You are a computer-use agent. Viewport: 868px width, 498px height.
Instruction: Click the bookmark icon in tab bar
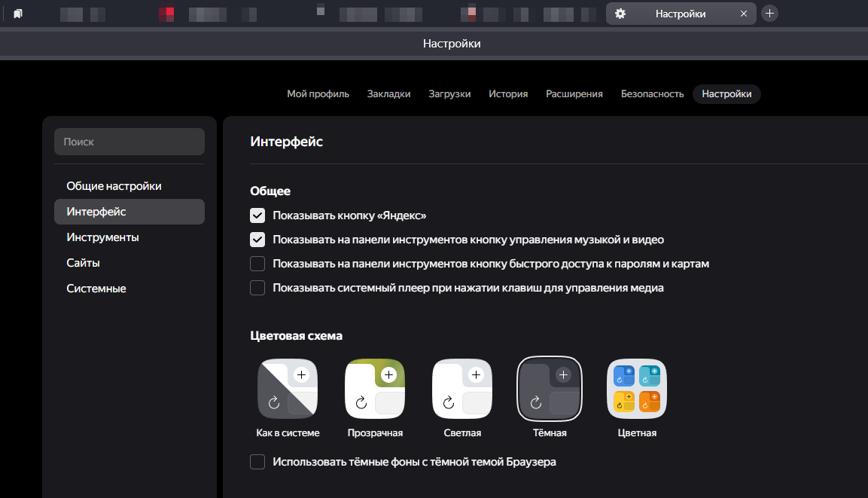18,14
